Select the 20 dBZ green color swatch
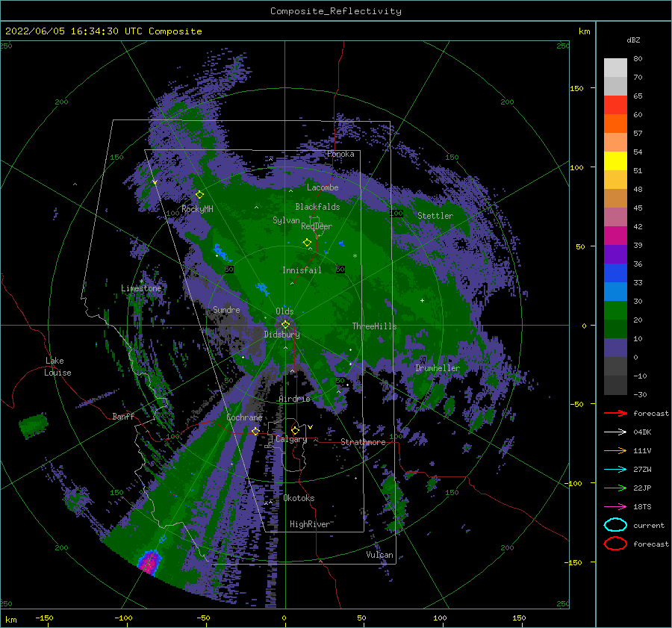Viewport: 672px width, 628px height. [615, 329]
